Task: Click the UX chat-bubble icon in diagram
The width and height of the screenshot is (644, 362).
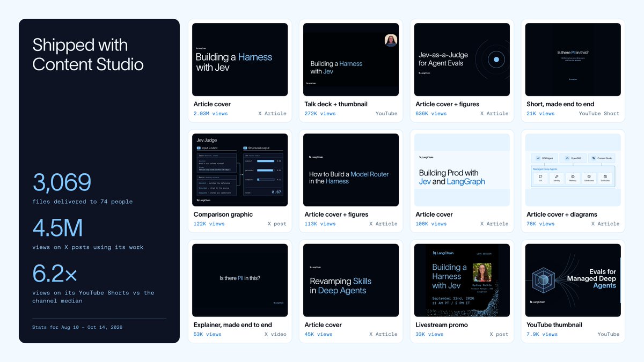Action: click(x=540, y=176)
